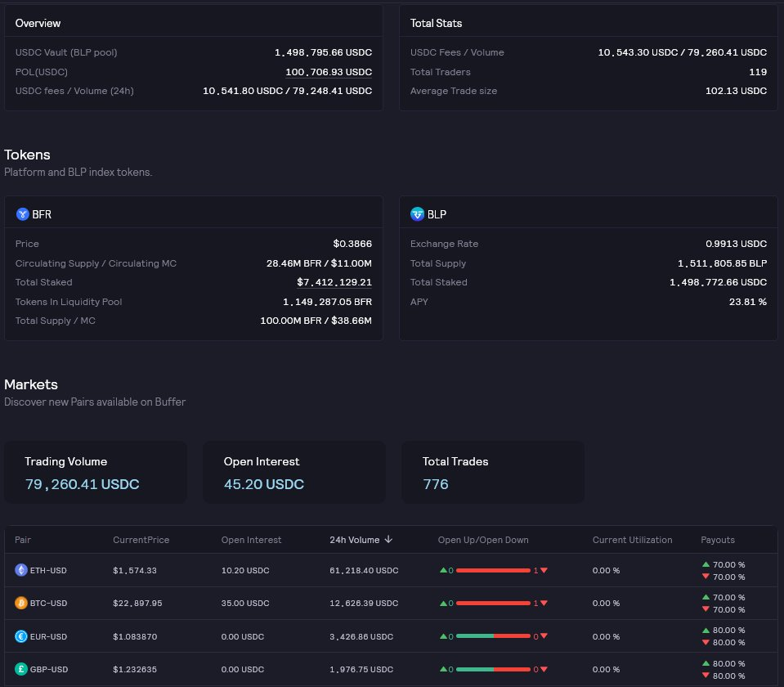Image resolution: width=784 pixels, height=687 pixels.
Task: Click the ETH-USD open up/down ratio bar
Action: [x=493, y=570]
